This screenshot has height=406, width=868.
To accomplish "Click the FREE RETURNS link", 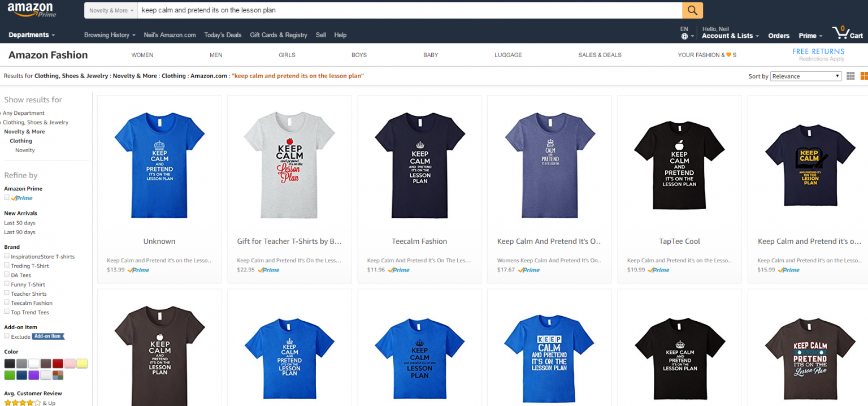I will (818, 51).
